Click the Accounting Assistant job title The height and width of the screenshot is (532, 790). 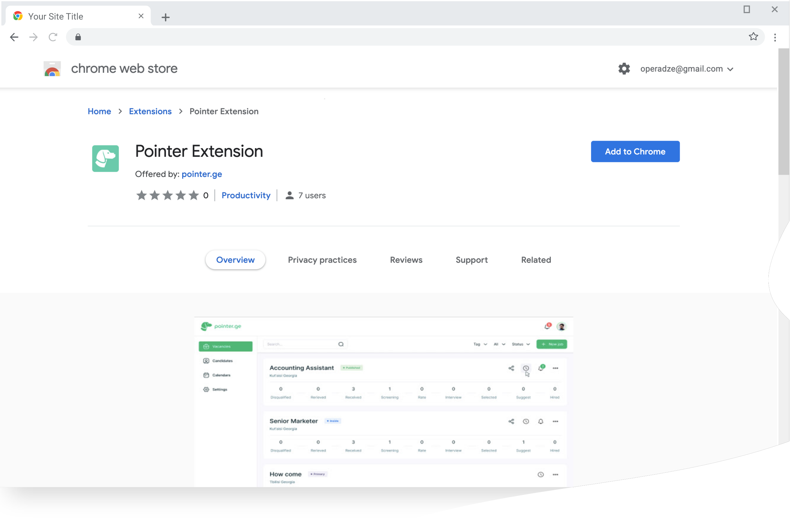[x=302, y=368]
